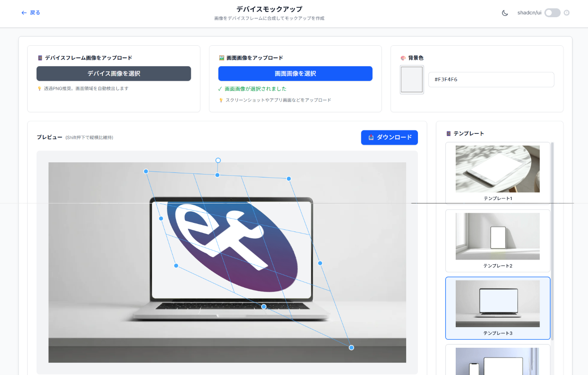The image size is (588, 375).
Task: Click the device icon beside デバイスフレーム画像をアップロード
Action: pos(40,58)
